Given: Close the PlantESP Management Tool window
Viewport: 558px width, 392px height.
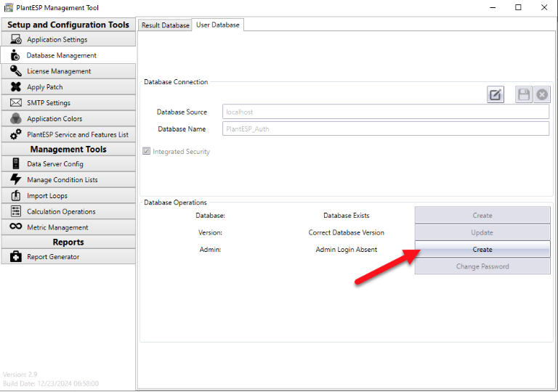Looking at the screenshot, I should 544,7.
